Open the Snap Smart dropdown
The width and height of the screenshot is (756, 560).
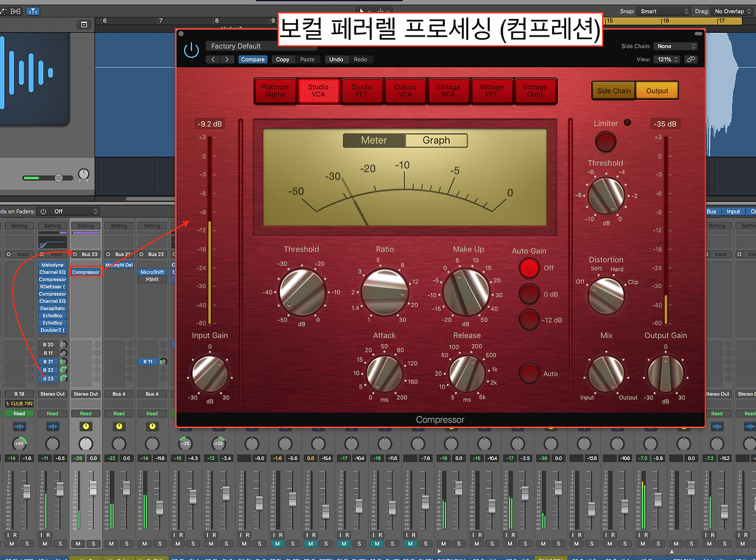[664, 11]
